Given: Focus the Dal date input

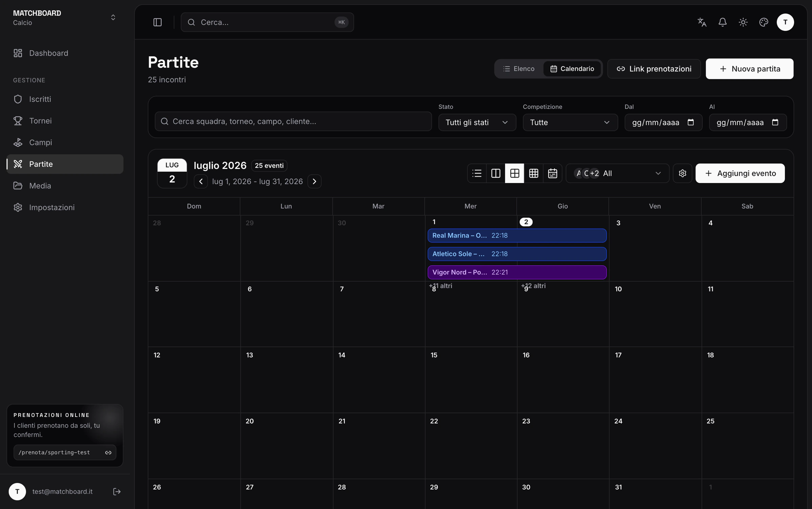Looking at the screenshot, I should pyautogui.click(x=663, y=122).
